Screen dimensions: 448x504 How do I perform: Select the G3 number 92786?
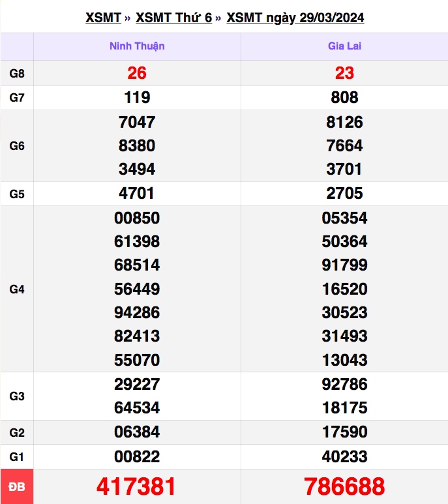coord(344,384)
